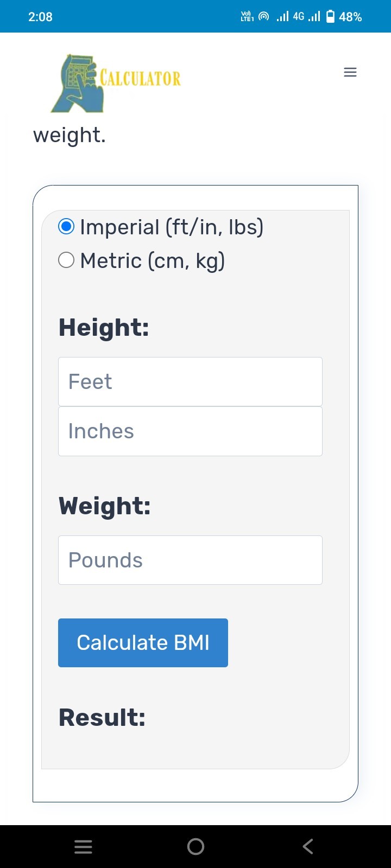Tap the Calculator site logo
The image size is (391, 868).
pyautogui.click(x=116, y=82)
